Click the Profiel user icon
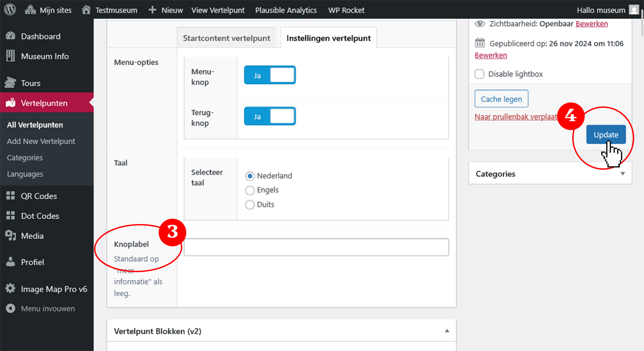644x351 pixels. pyautogui.click(x=11, y=262)
